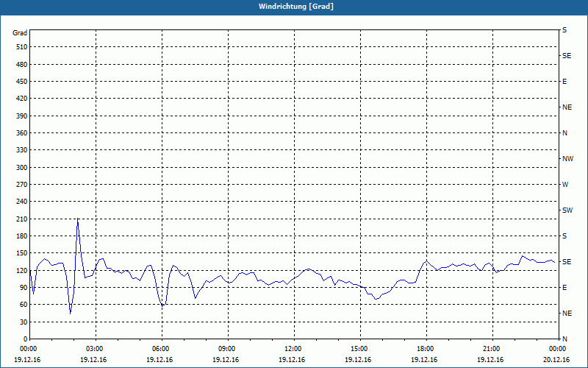
Task: Click the '19.12.16' date under 03:00
Action: tap(93, 360)
